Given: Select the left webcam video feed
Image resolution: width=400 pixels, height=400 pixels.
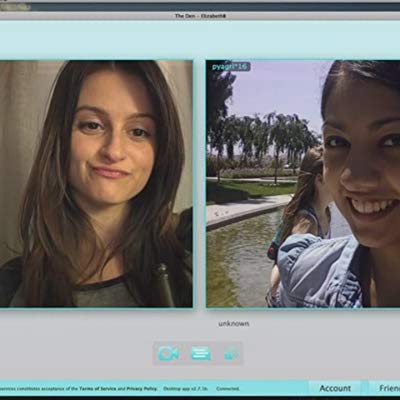Looking at the screenshot, I should pos(96,184).
